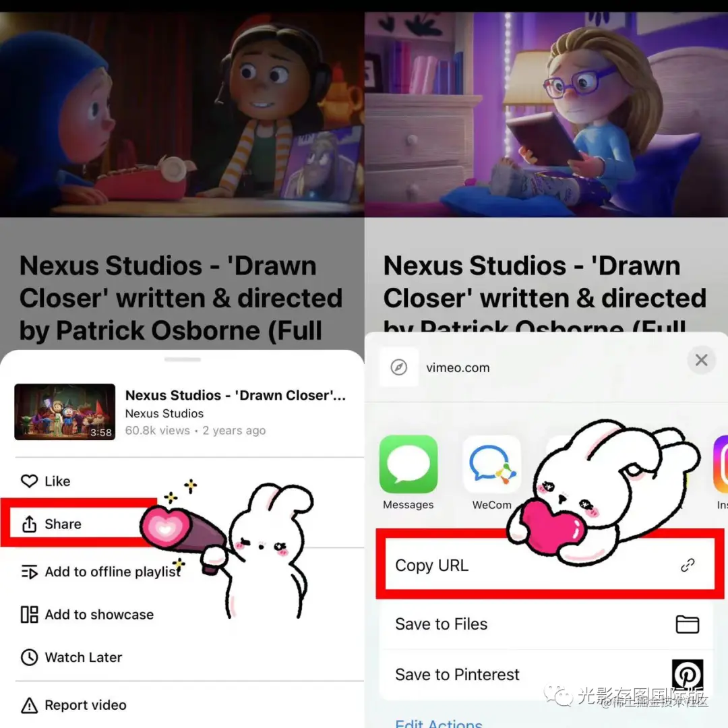
Task: Tap the Watch Later clock icon
Action: coord(29,657)
